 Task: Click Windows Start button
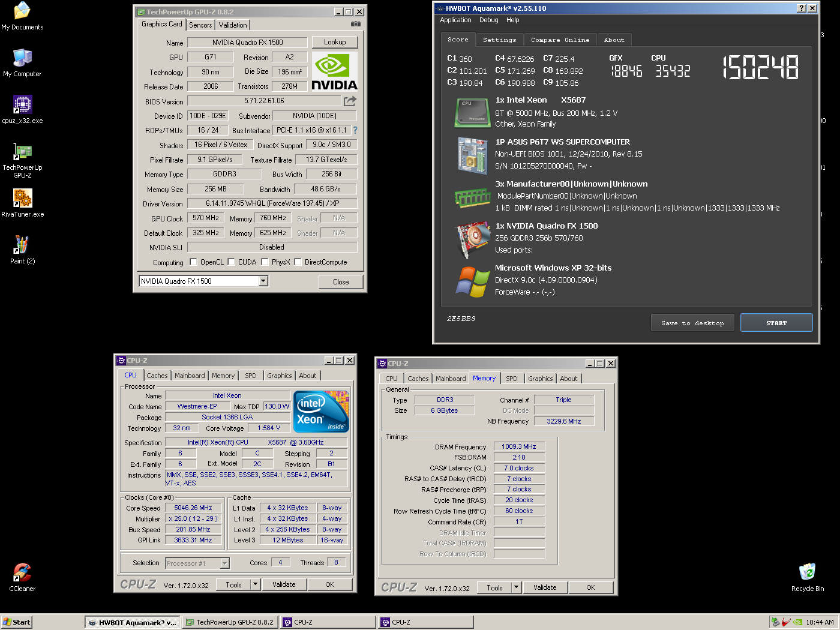click(16, 622)
